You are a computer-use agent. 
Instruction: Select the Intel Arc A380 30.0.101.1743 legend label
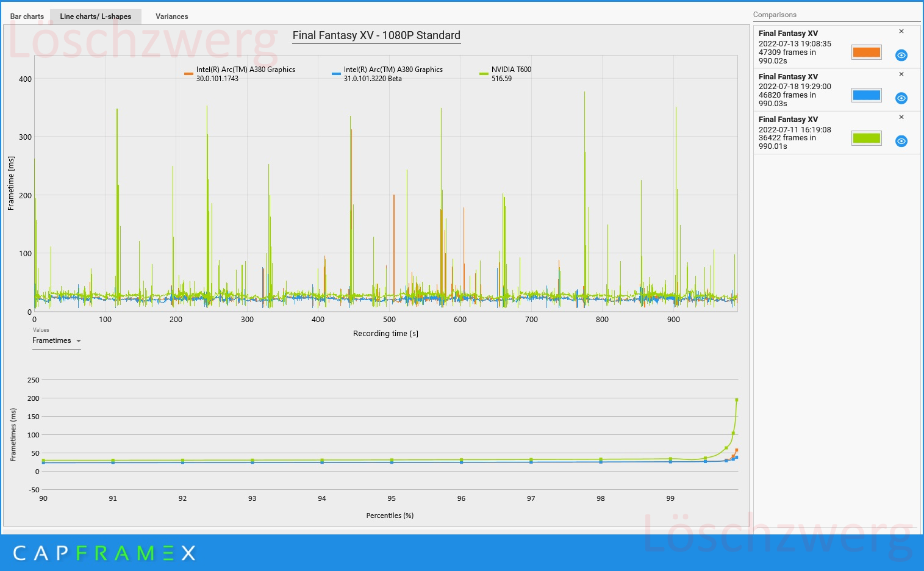point(245,74)
